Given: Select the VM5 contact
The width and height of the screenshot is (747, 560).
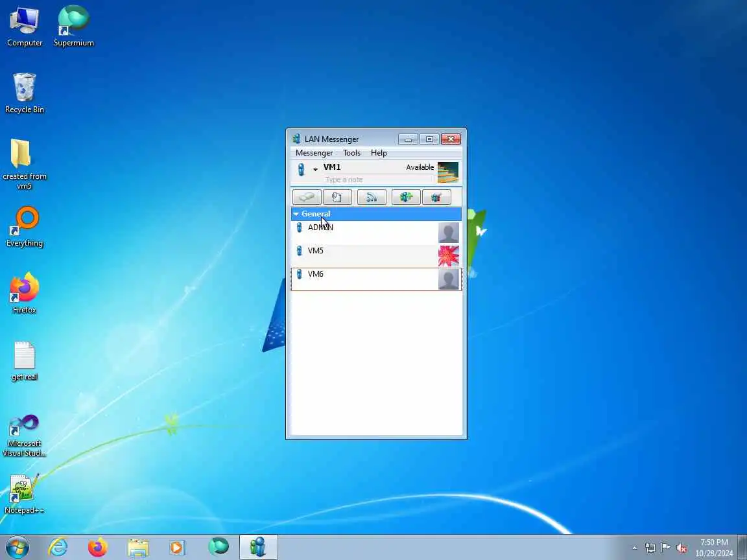Looking at the screenshot, I should click(376, 256).
